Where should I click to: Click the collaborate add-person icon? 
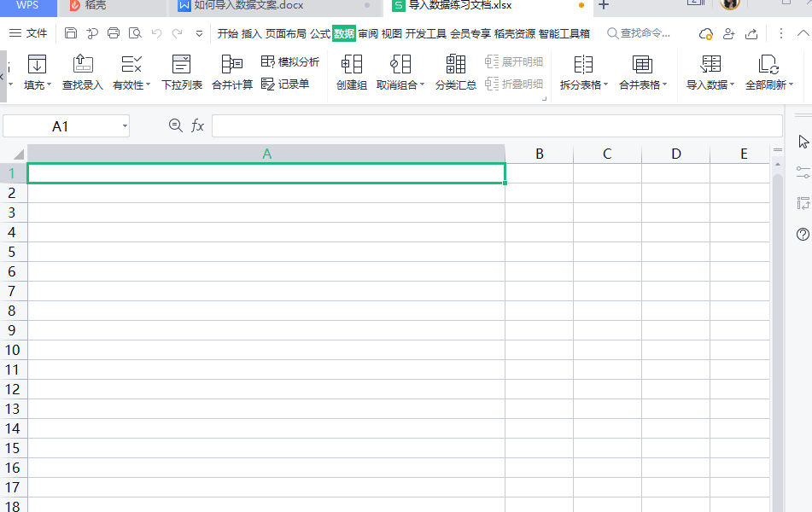pyautogui.click(x=728, y=33)
